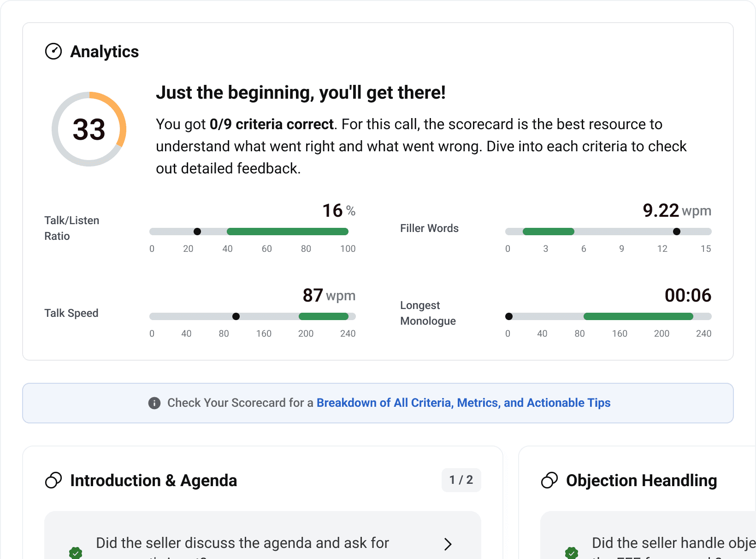Click the 1 / 2 score badge
Screen dimensions: 756x559
click(461, 480)
